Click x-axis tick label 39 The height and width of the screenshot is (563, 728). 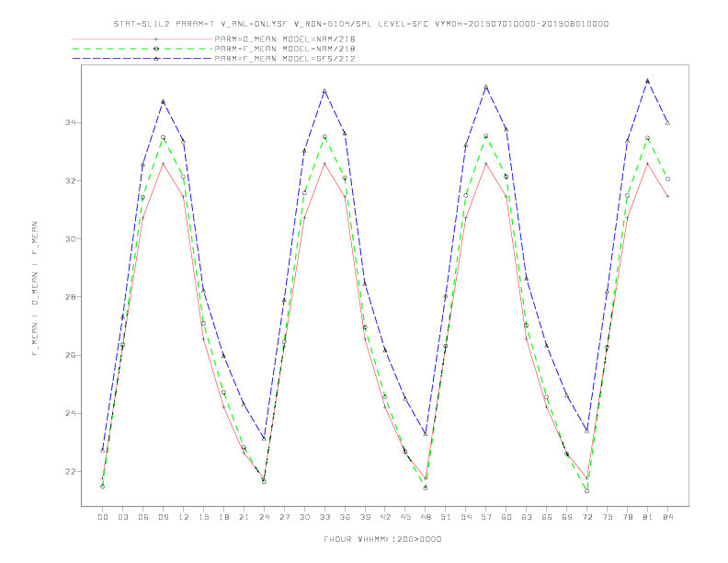point(365,517)
